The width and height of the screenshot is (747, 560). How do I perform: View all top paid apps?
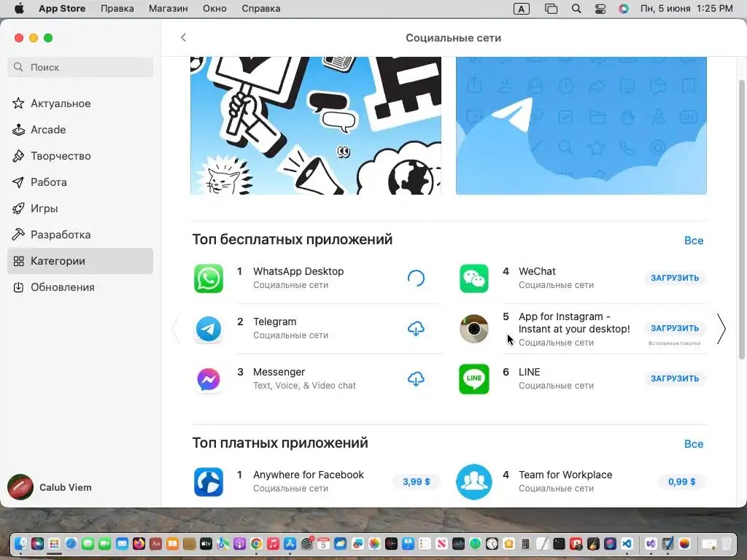[694, 444]
